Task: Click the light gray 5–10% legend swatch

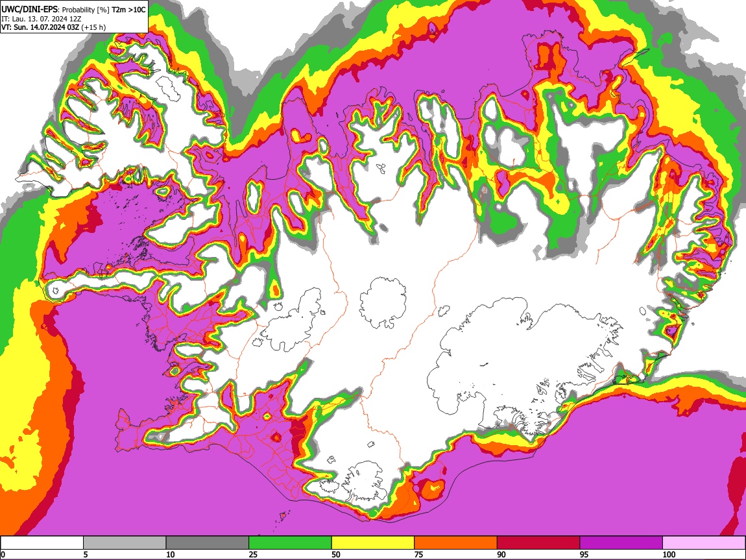Action: [125, 543]
